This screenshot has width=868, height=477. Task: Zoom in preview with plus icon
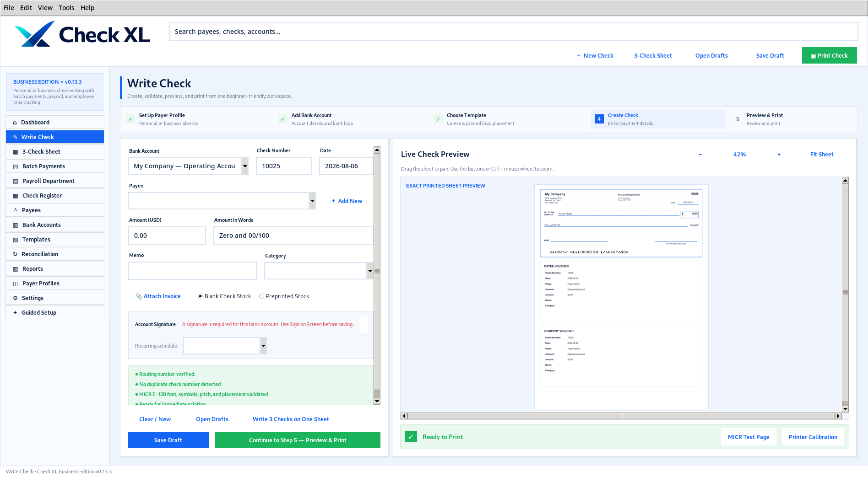(779, 155)
